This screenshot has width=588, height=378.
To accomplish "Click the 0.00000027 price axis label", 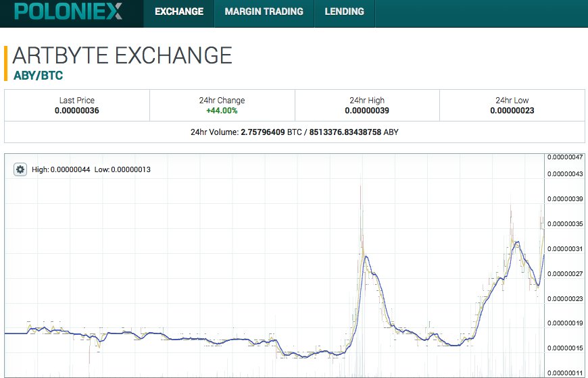I will tap(565, 274).
